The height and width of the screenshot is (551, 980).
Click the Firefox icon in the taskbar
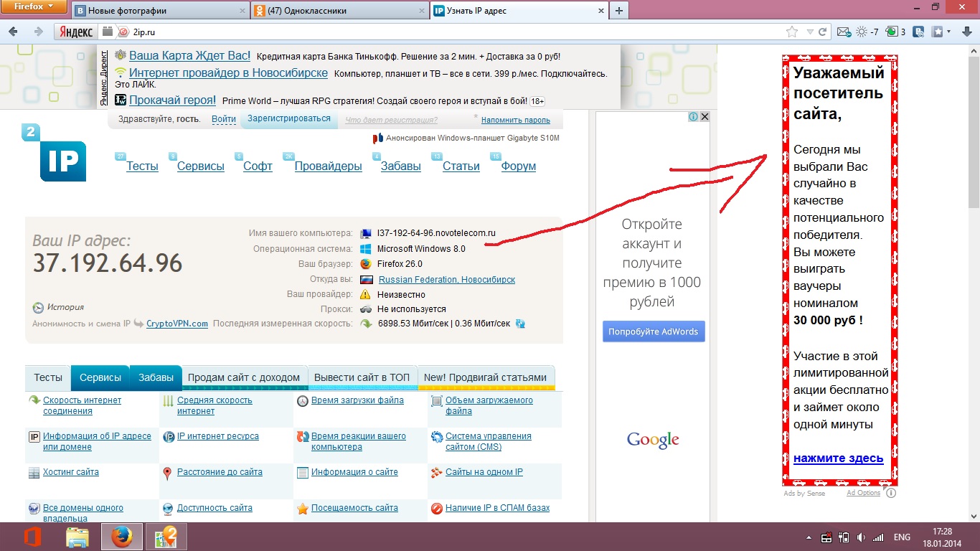122,537
